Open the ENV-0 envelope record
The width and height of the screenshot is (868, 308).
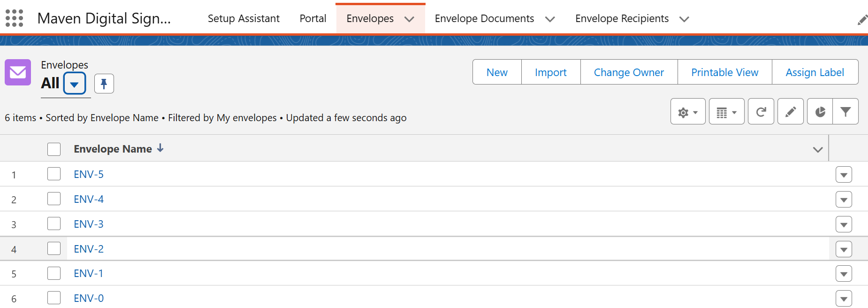coord(89,298)
